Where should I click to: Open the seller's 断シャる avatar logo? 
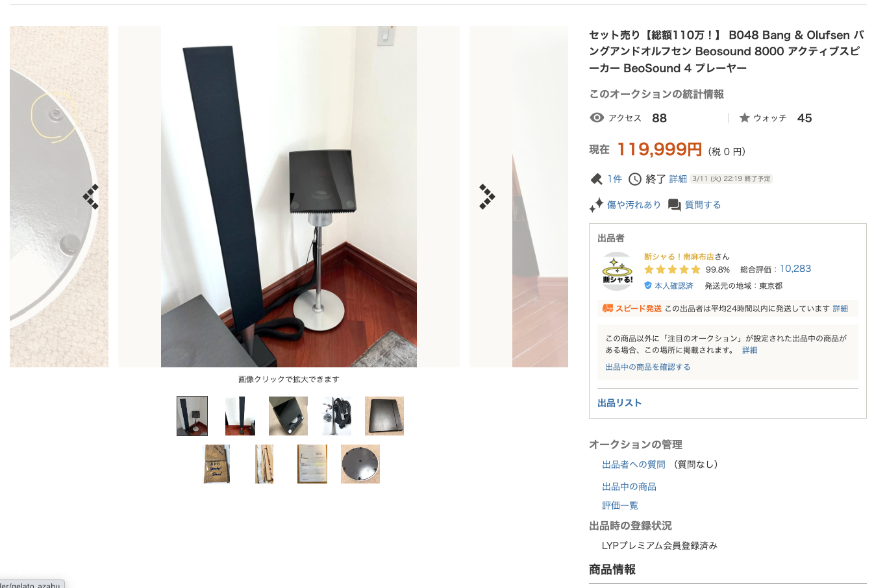(x=617, y=271)
